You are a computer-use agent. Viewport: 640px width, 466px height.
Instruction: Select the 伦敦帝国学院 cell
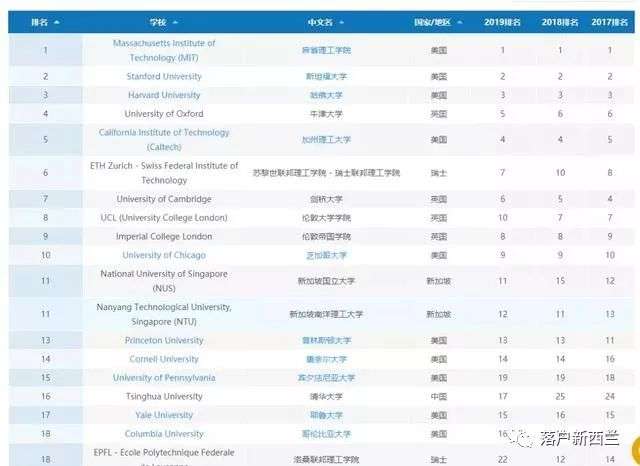point(326,237)
